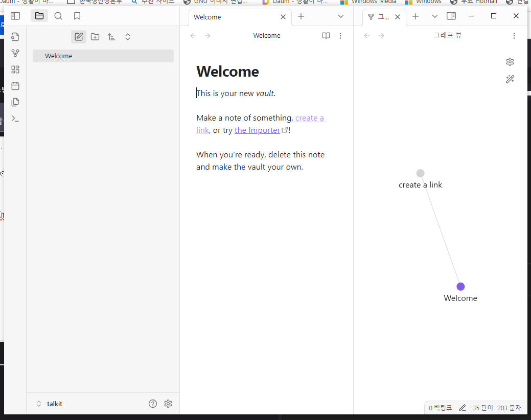Add new tab in the right pane
The image size is (531, 420).
(x=415, y=16)
